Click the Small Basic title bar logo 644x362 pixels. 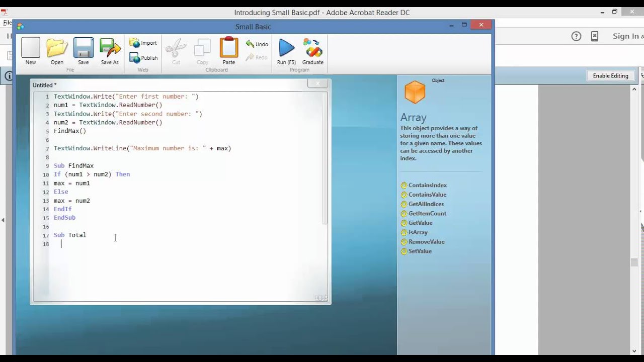coord(21,27)
